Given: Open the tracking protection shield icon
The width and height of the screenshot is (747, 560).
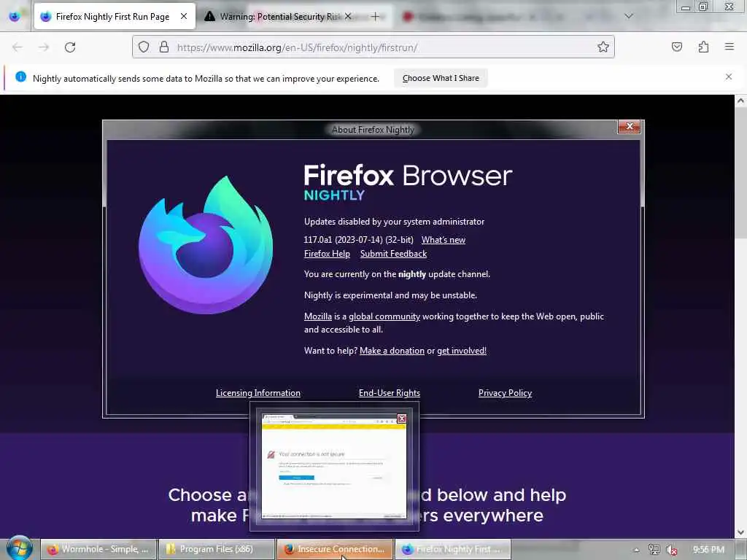Looking at the screenshot, I should coord(144,47).
